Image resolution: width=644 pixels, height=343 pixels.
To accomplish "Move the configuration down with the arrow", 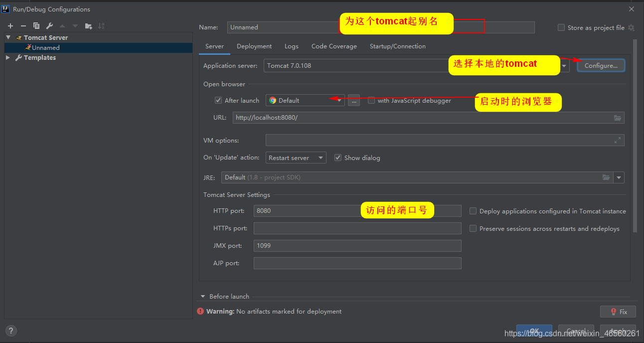I will [75, 26].
